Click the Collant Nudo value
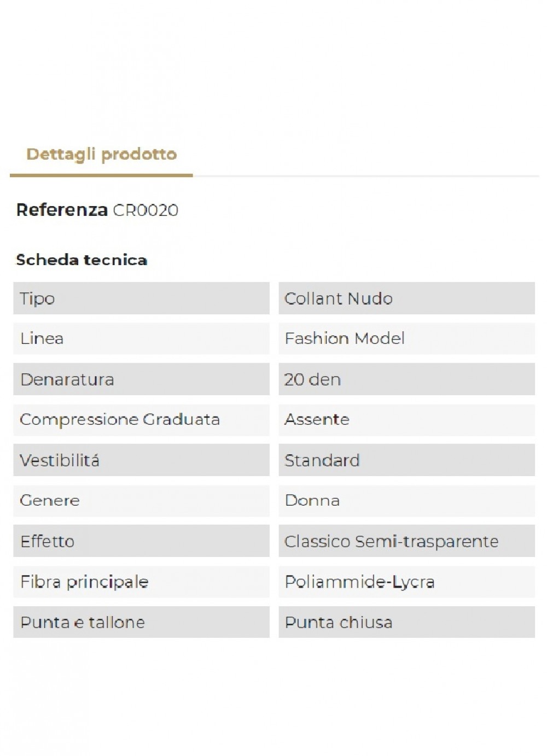The image size is (547, 756). [x=339, y=299]
